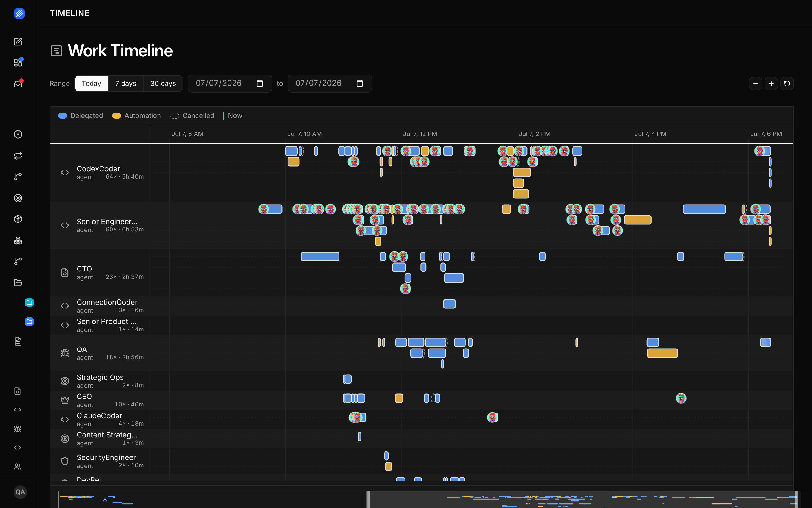Click the file-code icon in lower sidebar
The width and height of the screenshot is (812, 508).
(x=17, y=391)
